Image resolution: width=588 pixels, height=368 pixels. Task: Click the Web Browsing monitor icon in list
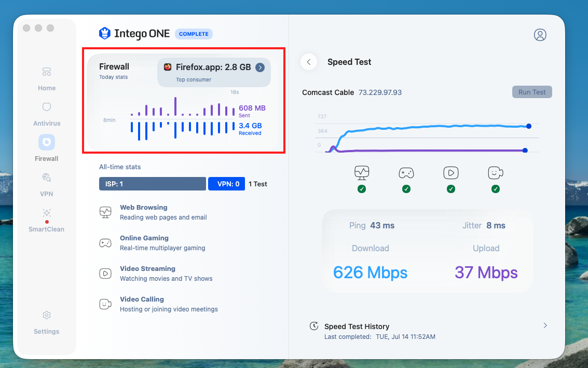pyautogui.click(x=105, y=212)
